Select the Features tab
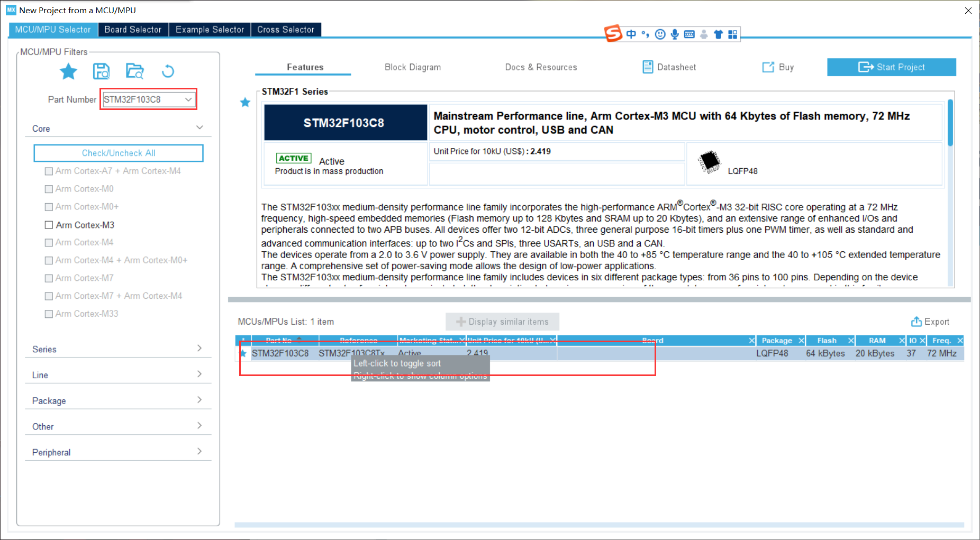Viewport: 980px width, 540px height. click(x=305, y=67)
